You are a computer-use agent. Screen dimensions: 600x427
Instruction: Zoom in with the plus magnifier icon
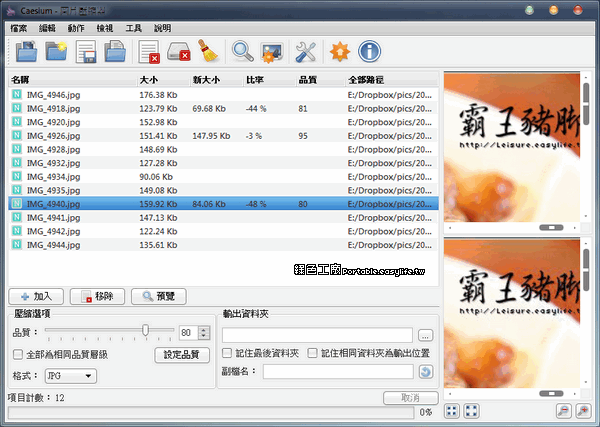(583, 411)
